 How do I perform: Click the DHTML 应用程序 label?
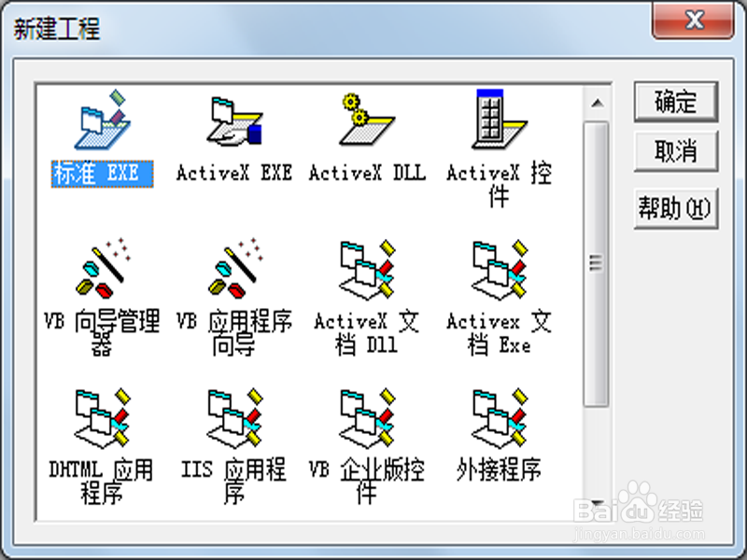102,482
